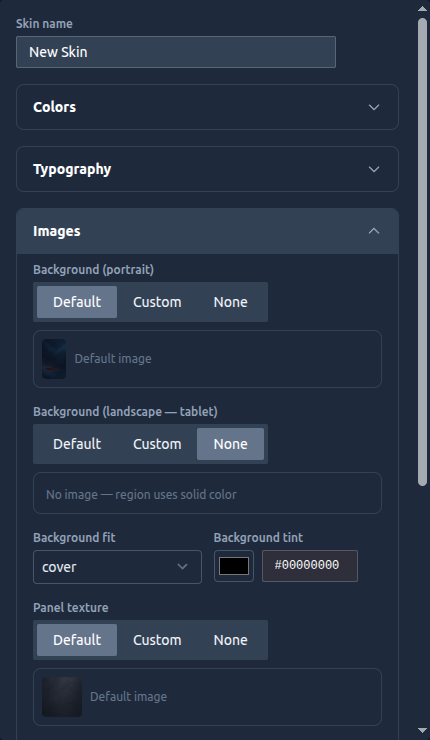The width and height of the screenshot is (430, 740).
Task: Select Default for Panel texture
Action: [x=77, y=640]
